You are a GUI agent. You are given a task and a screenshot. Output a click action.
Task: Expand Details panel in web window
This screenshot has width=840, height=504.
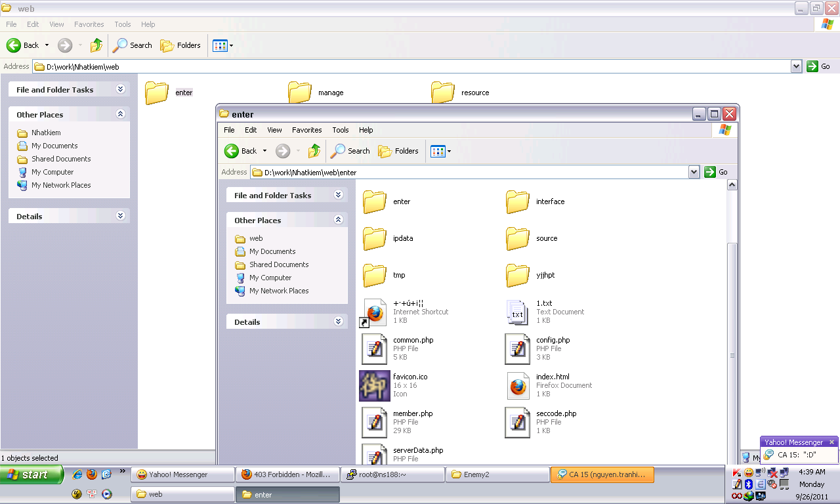(x=120, y=216)
